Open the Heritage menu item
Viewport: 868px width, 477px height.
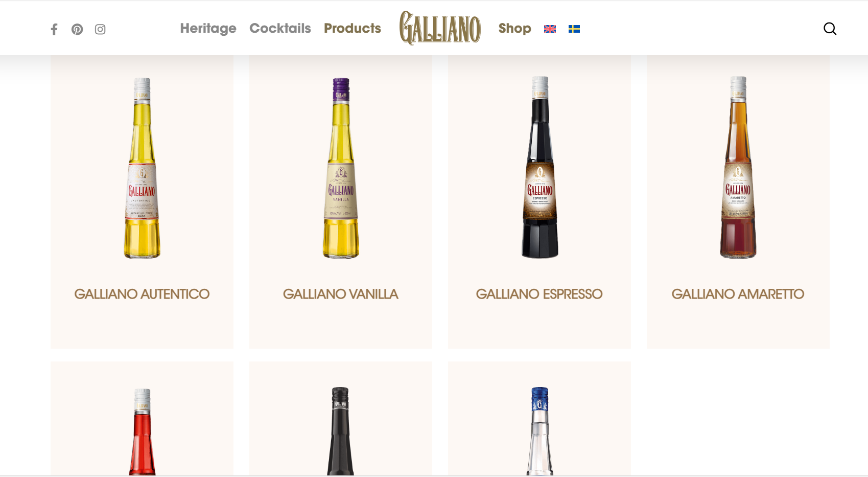click(208, 28)
